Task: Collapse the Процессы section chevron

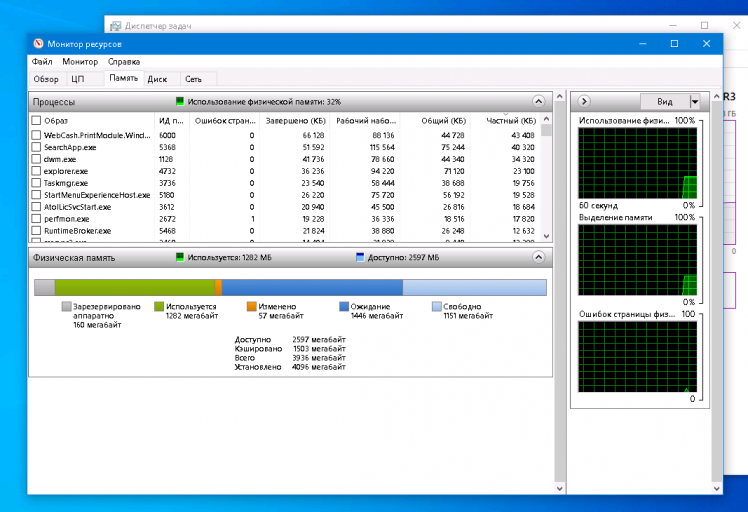Action: tap(538, 101)
